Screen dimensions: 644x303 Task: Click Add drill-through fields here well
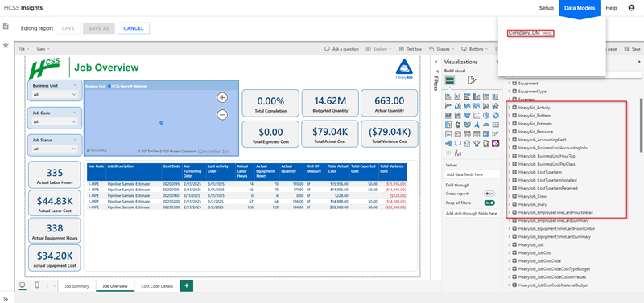click(x=472, y=213)
